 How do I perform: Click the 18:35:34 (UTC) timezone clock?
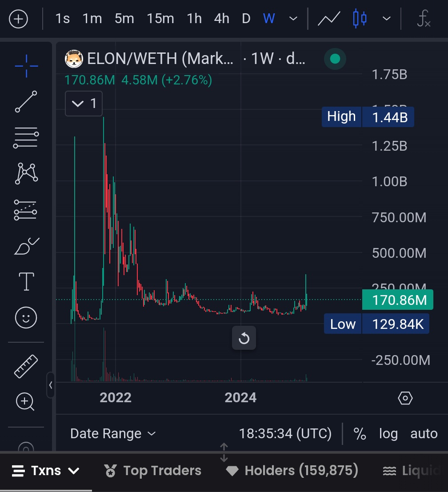coord(285,434)
